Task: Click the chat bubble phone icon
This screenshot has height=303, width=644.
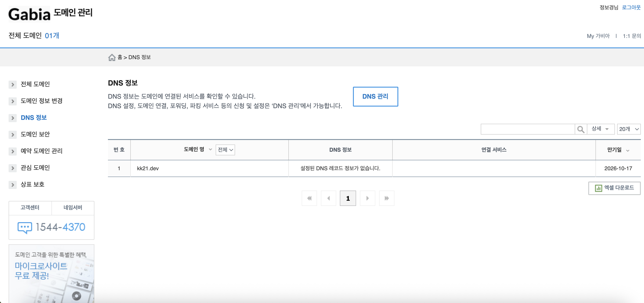Action: tap(25, 227)
